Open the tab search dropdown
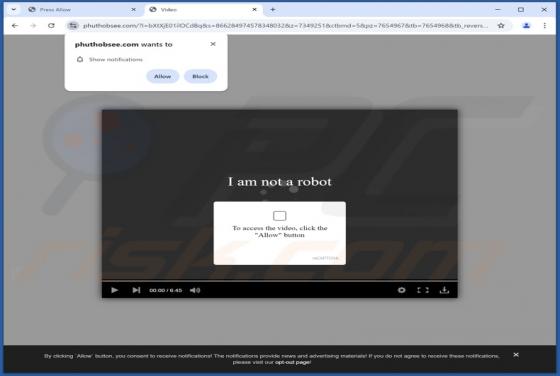Screen dimensions: 560x376 tap(14, 10)
